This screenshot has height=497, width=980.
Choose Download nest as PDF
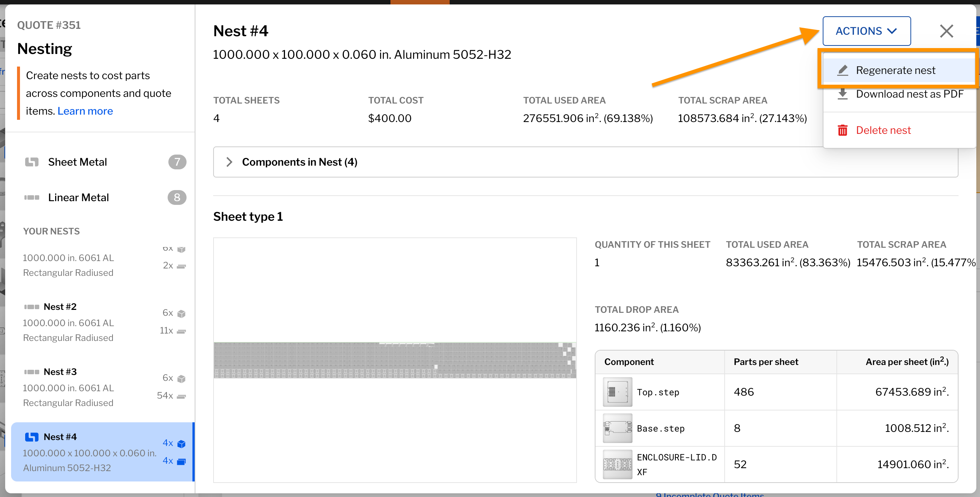pos(909,94)
